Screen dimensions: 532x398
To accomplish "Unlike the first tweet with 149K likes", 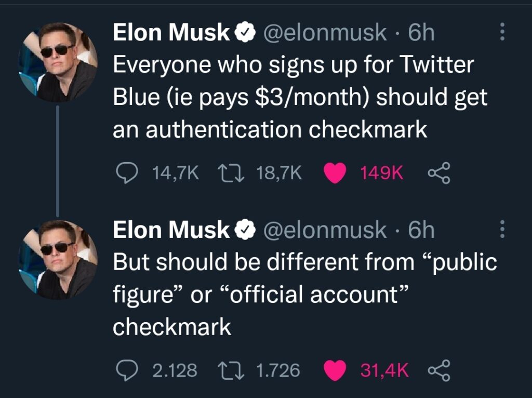I will [x=335, y=173].
